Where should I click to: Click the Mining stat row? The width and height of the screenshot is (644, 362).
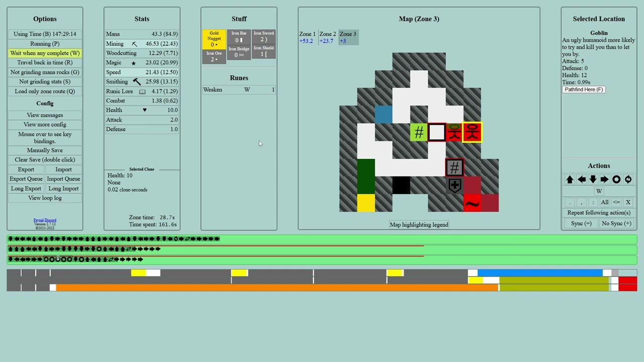point(142,44)
